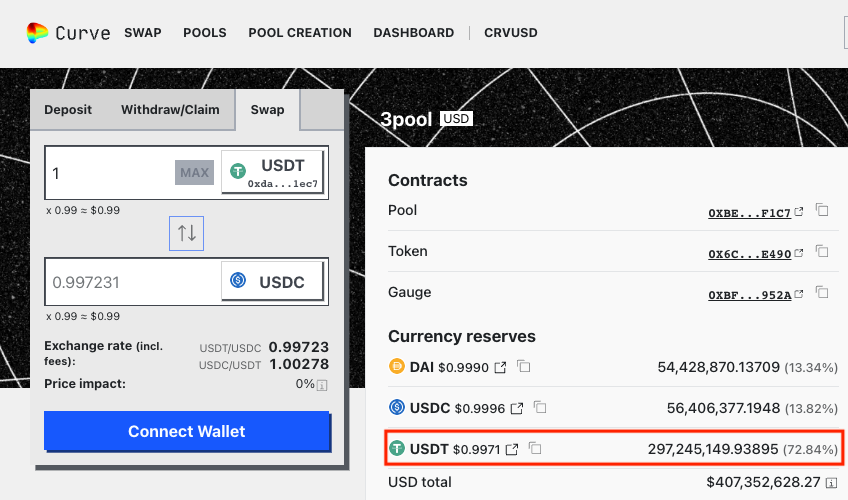The width and height of the screenshot is (848, 500).
Task: Go to the CRVUSD page
Action: click(510, 33)
